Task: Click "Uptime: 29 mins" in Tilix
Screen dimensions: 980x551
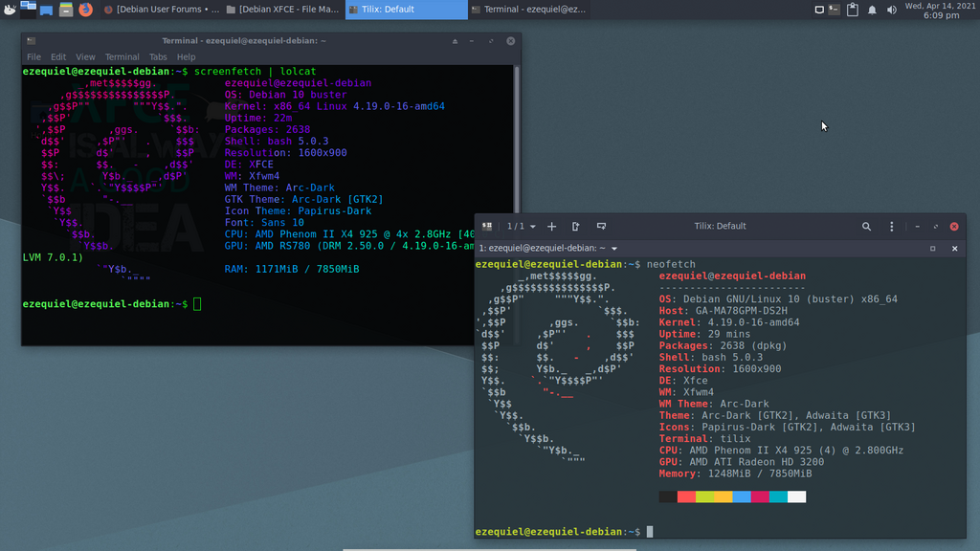Action: (x=704, y=334)
